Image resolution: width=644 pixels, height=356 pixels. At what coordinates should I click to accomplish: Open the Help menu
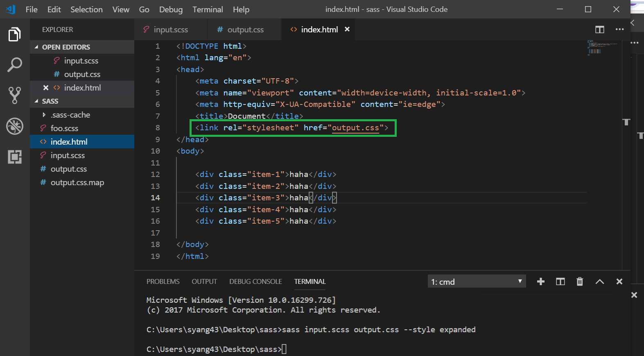(x=241, y=9)
